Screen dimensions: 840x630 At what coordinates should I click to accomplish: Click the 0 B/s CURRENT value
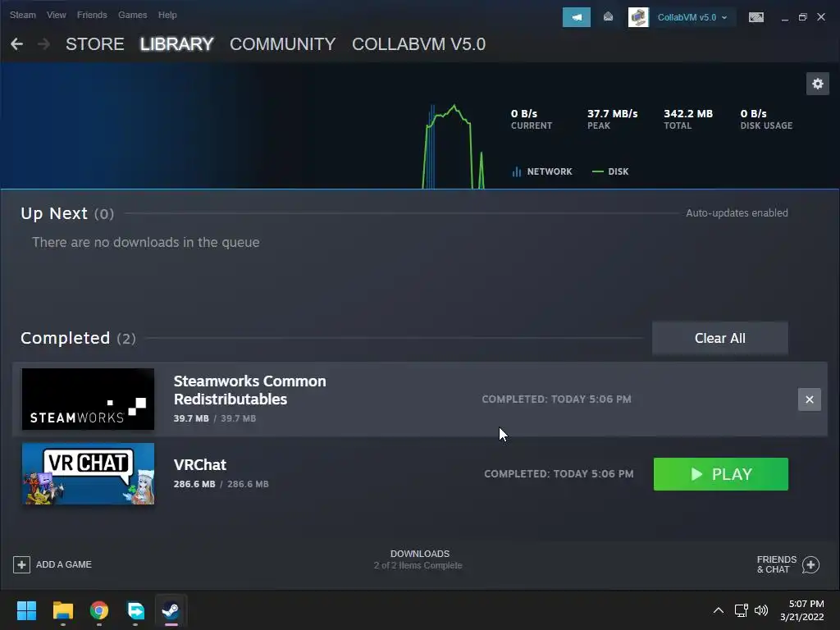(x=524, y=113)
